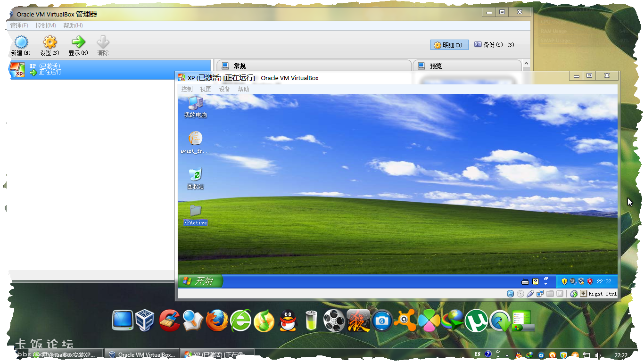Viewport: 644px width, 362px height.
Task: Open the XP language bar options arrow
Action: point(546,284)
